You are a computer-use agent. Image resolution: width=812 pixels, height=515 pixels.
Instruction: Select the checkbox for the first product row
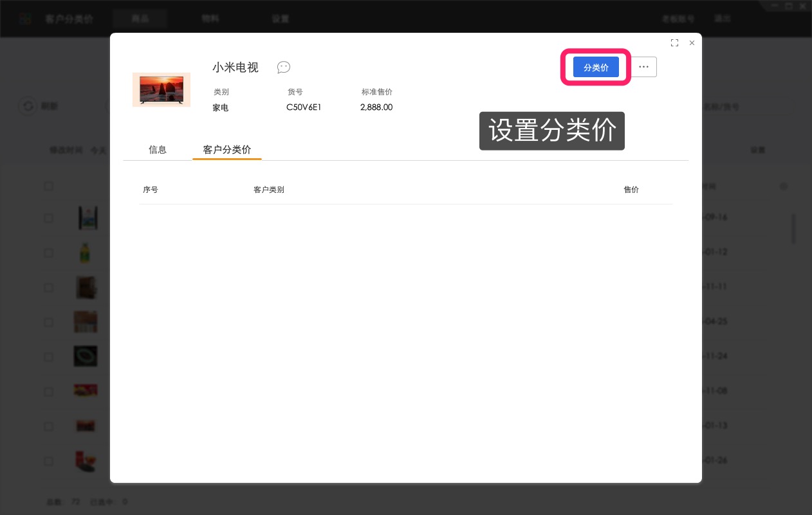[49, 218]
